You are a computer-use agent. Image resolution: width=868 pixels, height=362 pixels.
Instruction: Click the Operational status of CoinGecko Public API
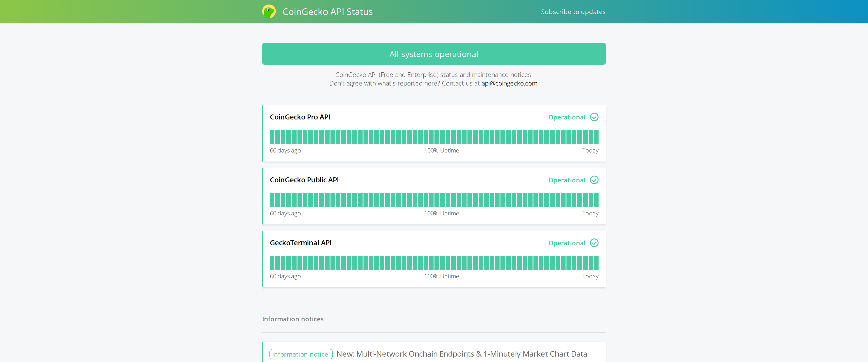coord(566,180)
